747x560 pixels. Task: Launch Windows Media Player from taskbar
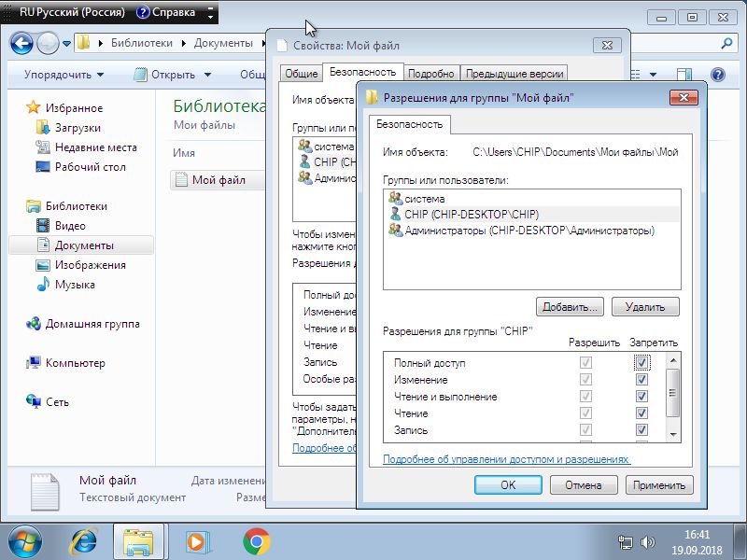(x=196, y=542)
